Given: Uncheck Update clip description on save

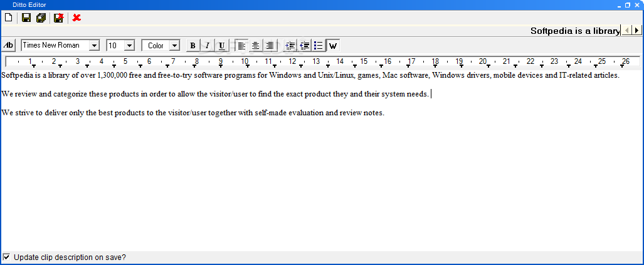Looking at the screenshot, I should pos(6,257).
